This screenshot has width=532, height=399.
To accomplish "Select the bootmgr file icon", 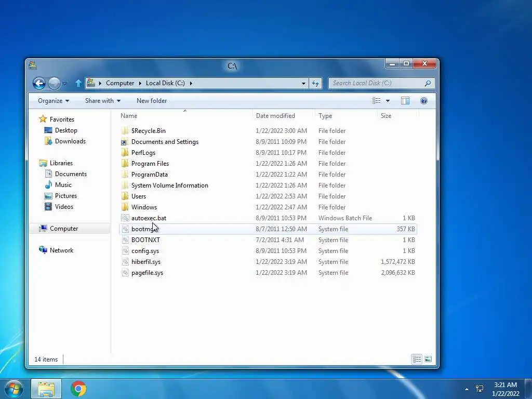I will (x=125, y=229).
